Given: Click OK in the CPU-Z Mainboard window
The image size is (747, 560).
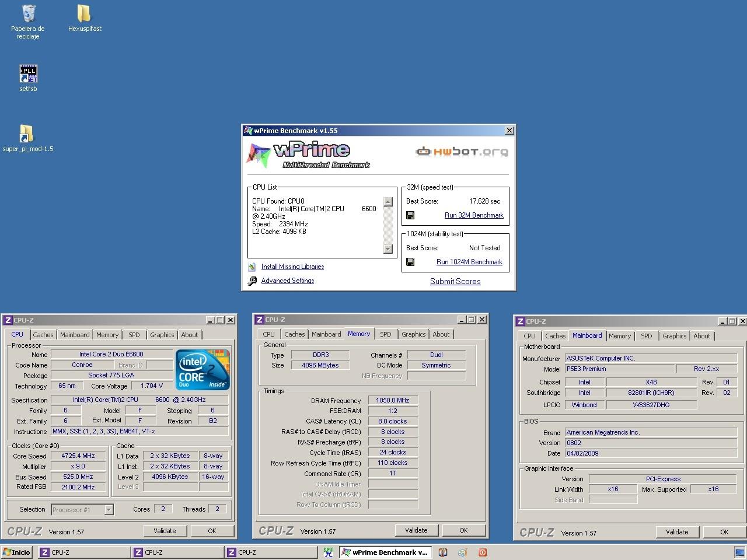Looking at the screenshot, I should click(724, 532).
